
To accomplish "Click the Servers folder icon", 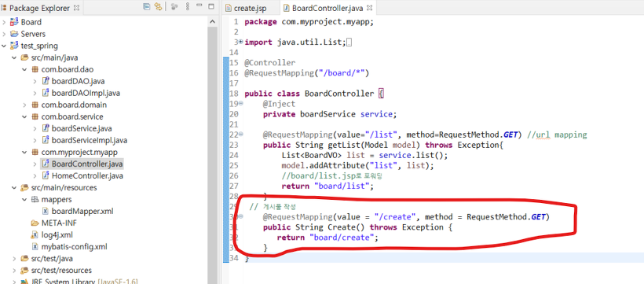I will [x=14, y=34].
